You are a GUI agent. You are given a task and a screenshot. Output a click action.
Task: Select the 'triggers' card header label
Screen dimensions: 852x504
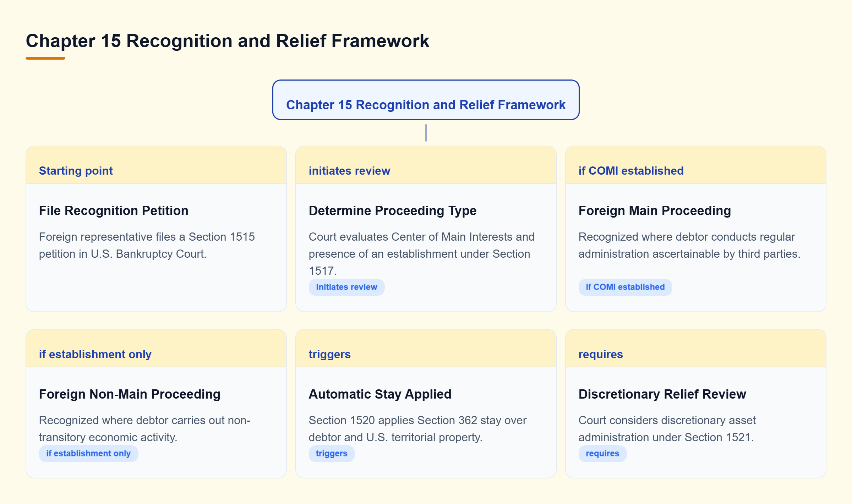[329, 354]
